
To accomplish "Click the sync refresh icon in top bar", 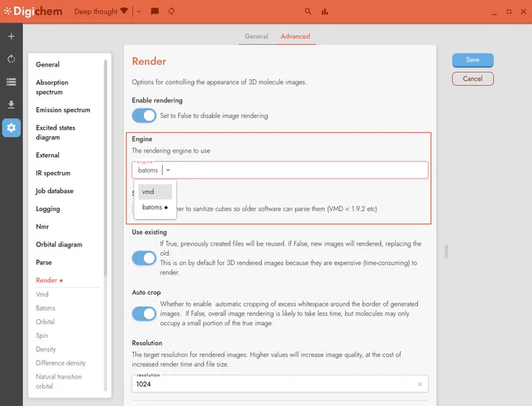I will [171, 11].
